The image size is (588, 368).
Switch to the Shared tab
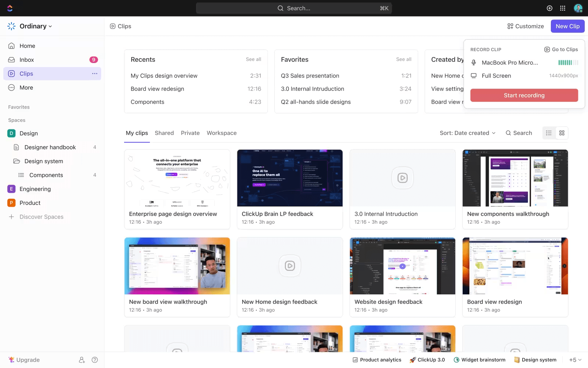(x=164, y=133)
